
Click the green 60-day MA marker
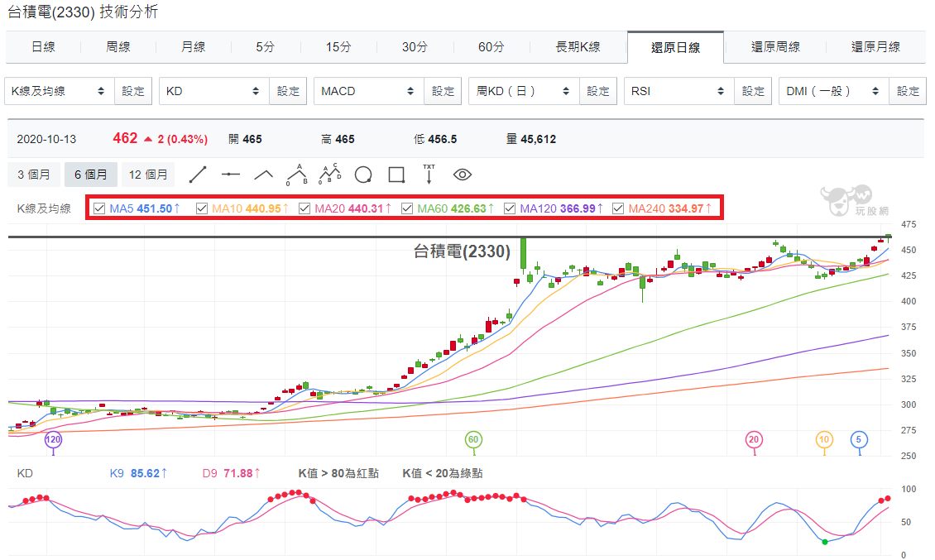pos(473,440)
